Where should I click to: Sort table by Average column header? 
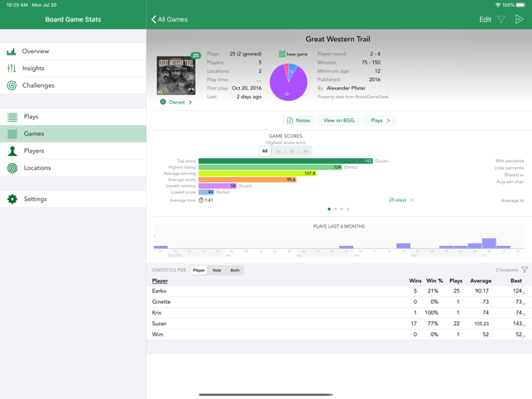coord(481,281)
